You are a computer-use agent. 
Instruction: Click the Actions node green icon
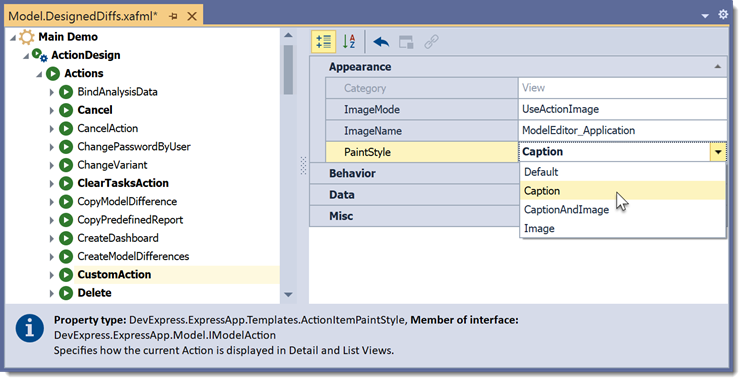coord(53,73)
